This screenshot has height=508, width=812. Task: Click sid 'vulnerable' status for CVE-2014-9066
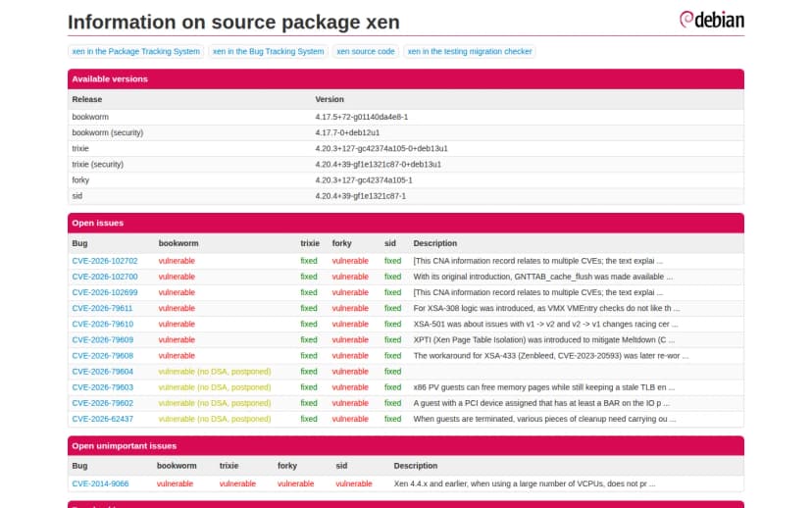354,483
